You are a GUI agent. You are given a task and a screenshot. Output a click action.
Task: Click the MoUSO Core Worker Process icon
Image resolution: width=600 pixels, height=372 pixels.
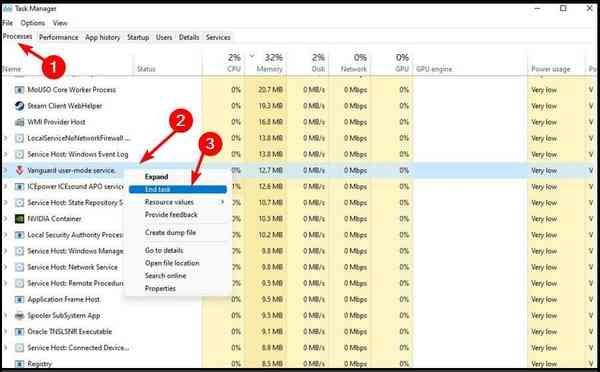19,90
